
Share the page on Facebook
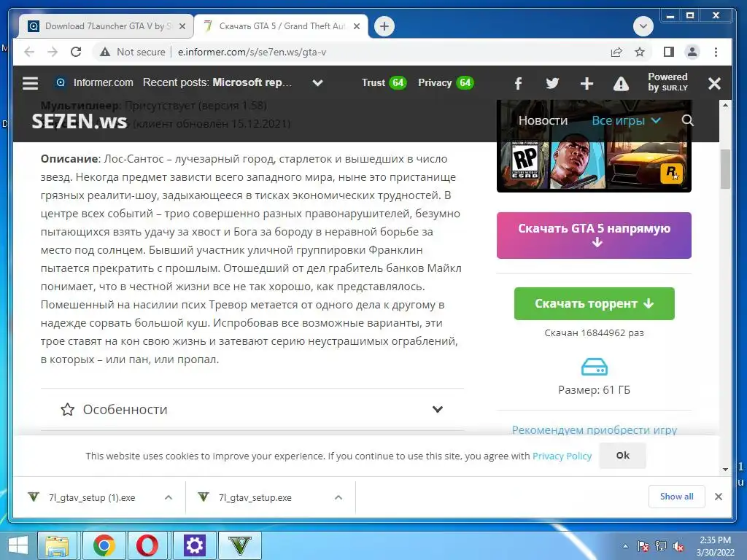[519, 84]
